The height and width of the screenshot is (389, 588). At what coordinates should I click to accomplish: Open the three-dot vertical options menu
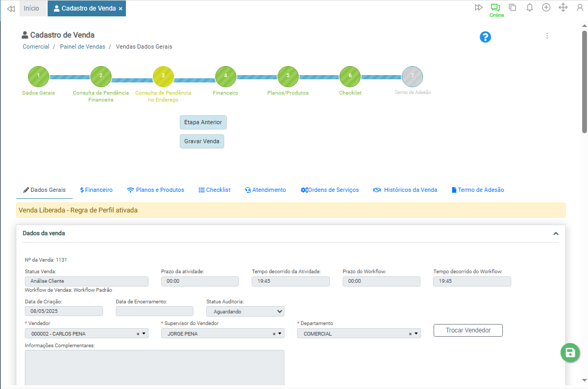tap(547, 36)
